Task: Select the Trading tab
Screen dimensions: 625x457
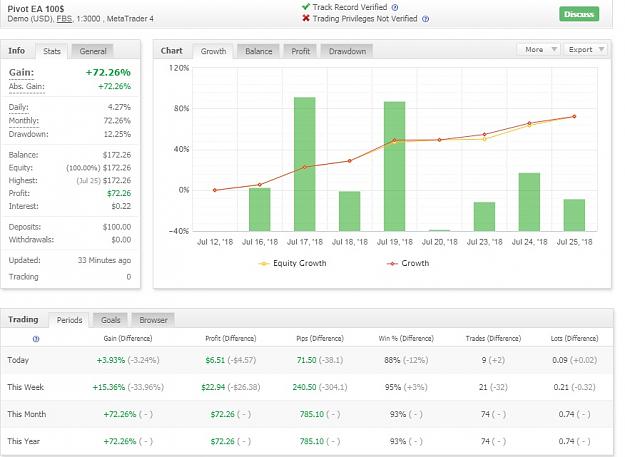Action: coord(23,320)
